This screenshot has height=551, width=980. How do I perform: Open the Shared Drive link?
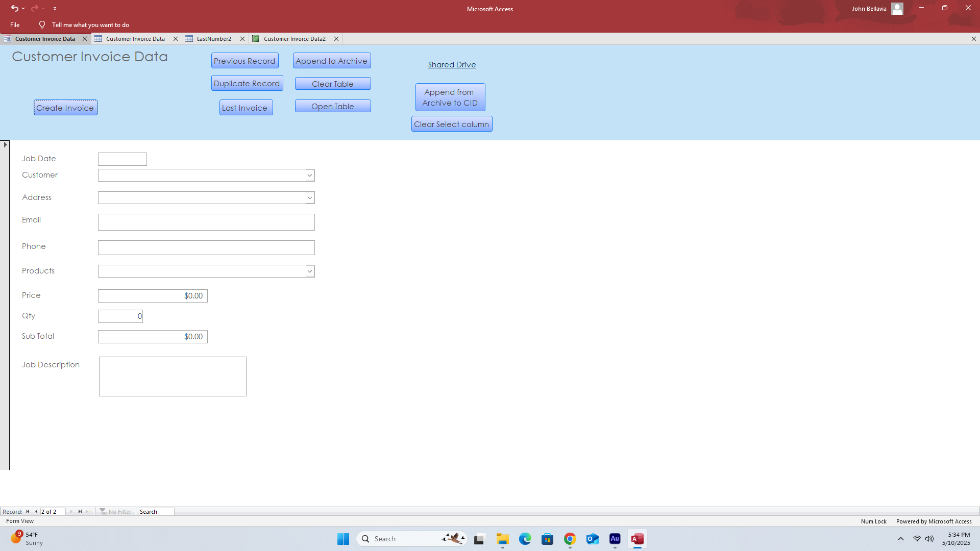(x=452, y=65)
